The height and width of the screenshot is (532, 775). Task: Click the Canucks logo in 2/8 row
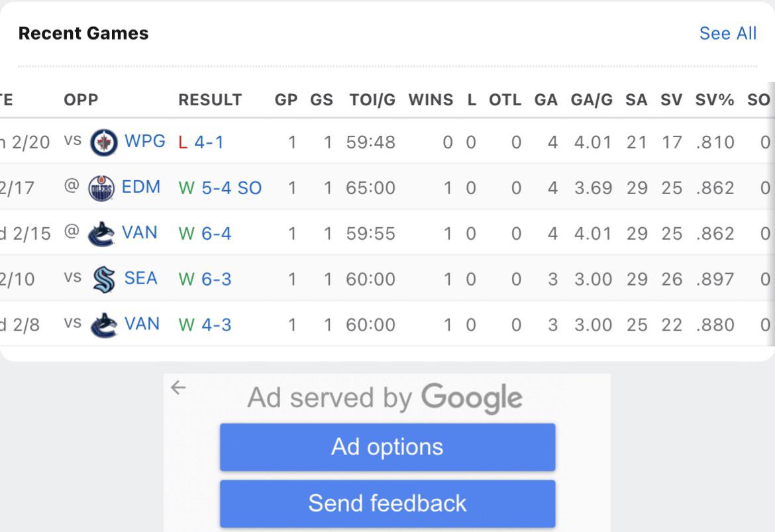[103, 325]
